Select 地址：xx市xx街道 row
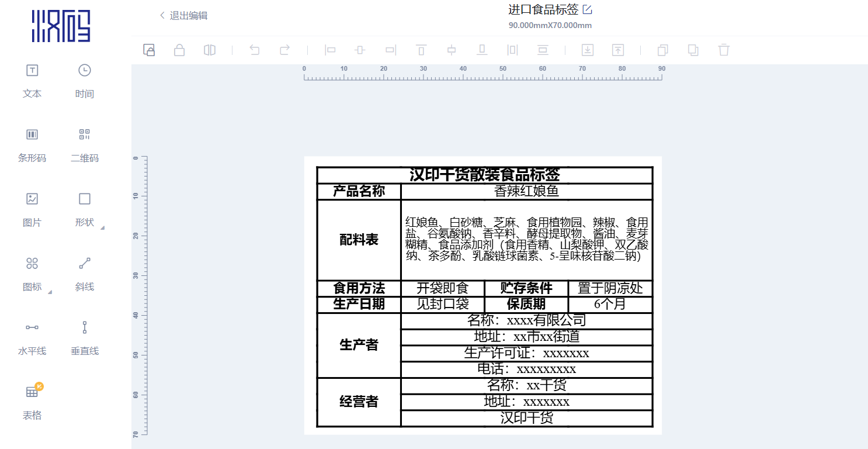 point(526,337)
